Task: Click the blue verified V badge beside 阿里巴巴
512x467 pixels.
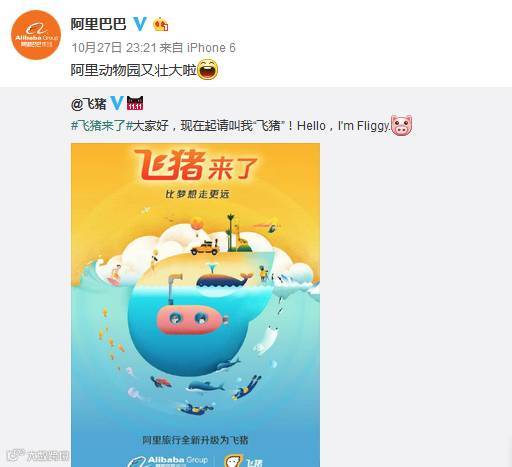Action: tap(140, 24)
